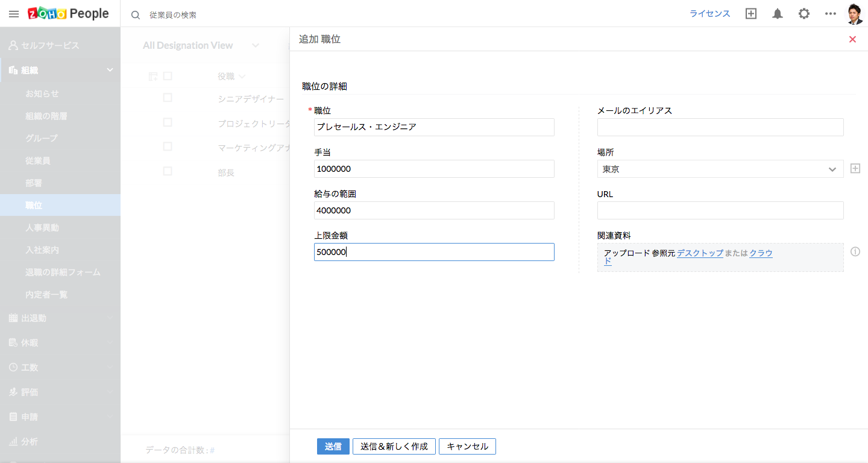This screenshot has width=868, height=463.
Task: Open the settings gear icon
Action: [x=804, y=14]
